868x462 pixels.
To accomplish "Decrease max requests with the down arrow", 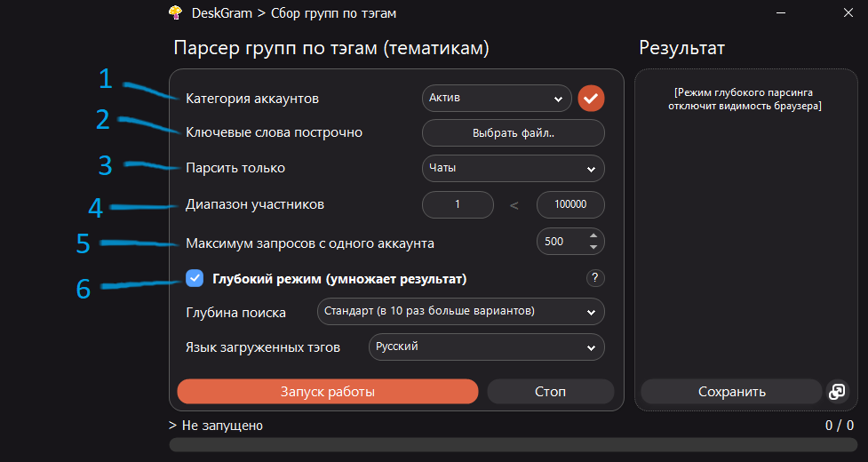I will tap(593, 247).
